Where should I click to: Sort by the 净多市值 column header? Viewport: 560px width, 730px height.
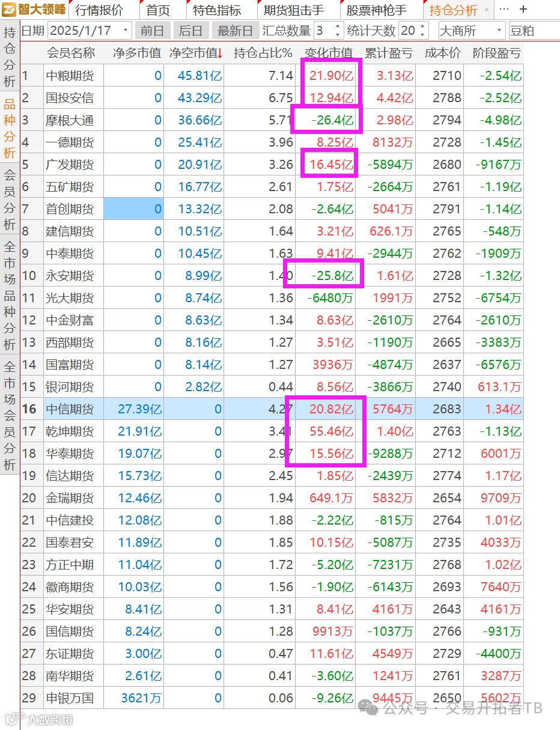click(137, 53)
